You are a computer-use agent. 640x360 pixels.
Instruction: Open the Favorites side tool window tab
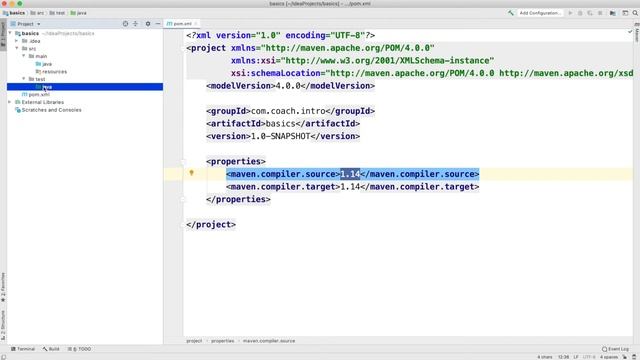pyautogui.click(x=3, y=287)
